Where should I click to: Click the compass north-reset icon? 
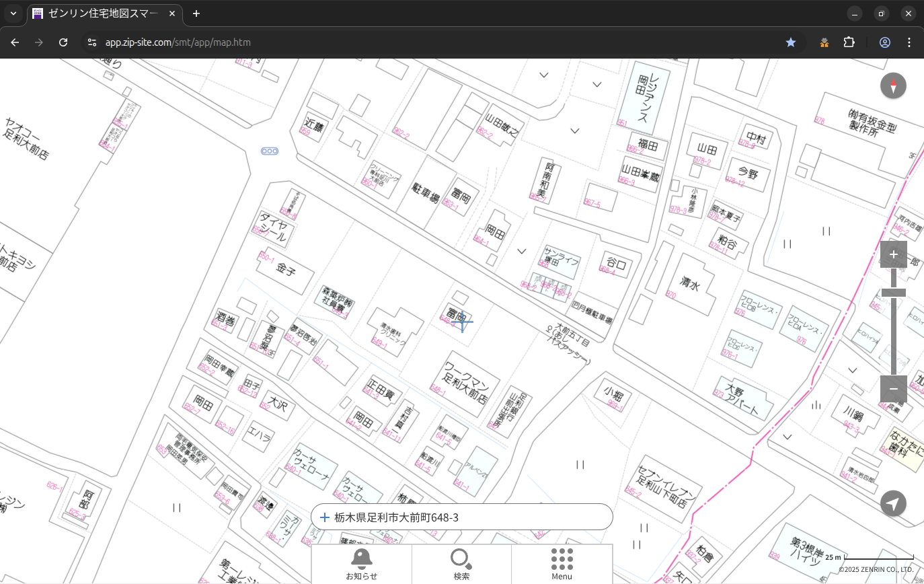coord(893,86)
